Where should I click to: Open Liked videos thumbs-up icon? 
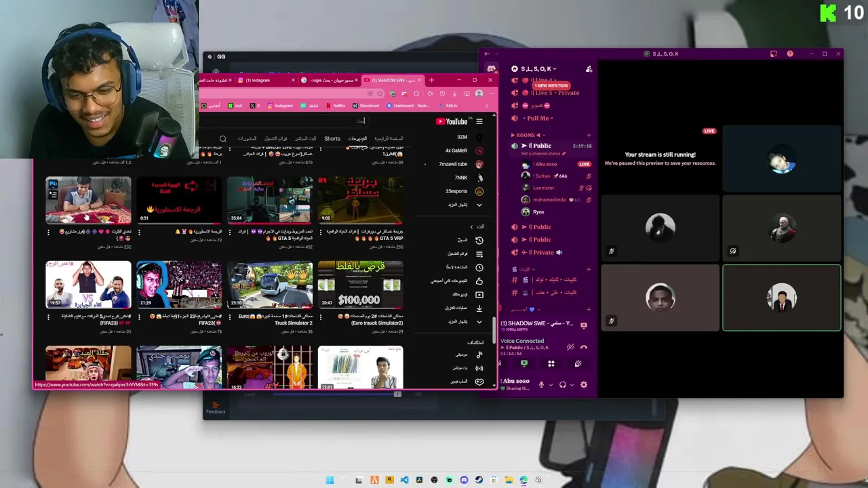click(x=479, y=281)
